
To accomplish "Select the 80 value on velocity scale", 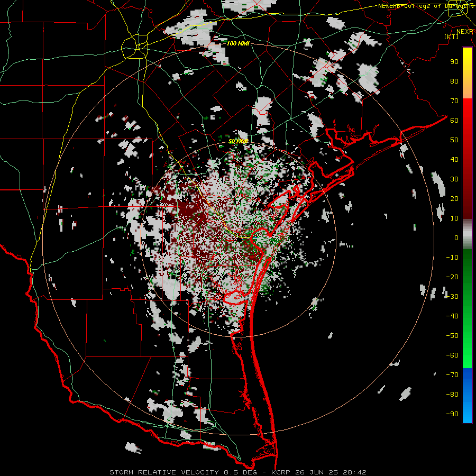I will [x=454, y=81].
